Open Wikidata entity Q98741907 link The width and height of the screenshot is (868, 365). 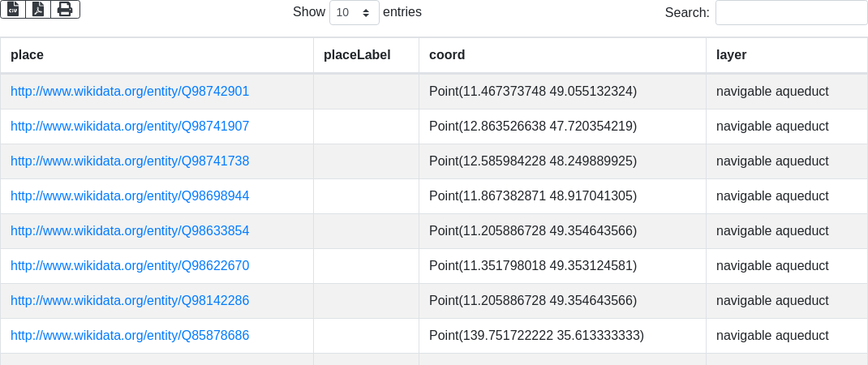pos(130,127)
